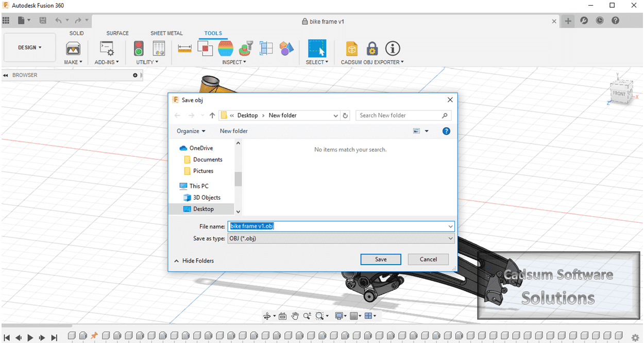Viewport: 644px width, 343px height.
Task: Activate the Orbit tool
Action: pyautogui.click(x=267, y=315)
